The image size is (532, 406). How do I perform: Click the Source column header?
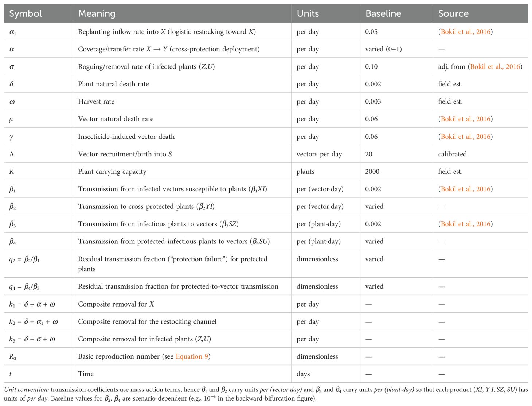coord(453,14)
